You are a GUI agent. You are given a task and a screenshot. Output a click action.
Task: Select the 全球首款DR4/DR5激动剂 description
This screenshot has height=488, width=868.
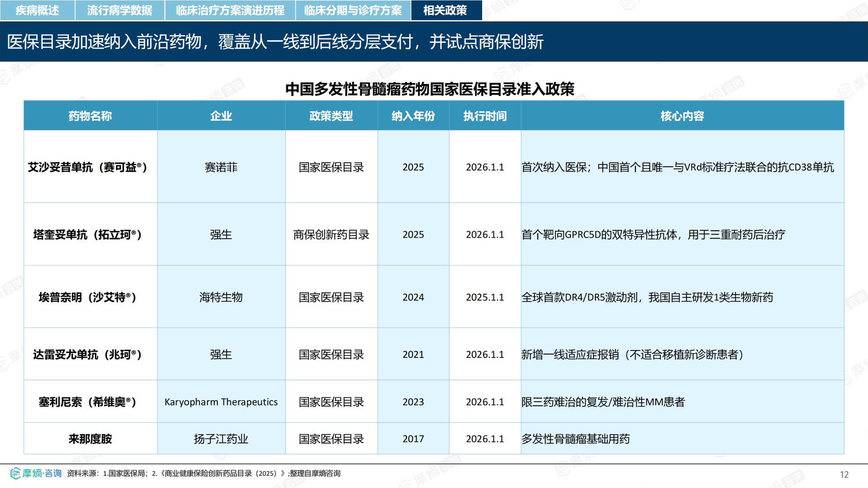tap(647, 297)
